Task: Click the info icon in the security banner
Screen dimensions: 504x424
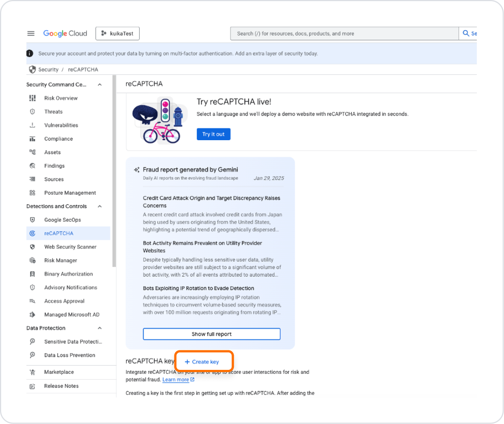Action: pos(30,53)
